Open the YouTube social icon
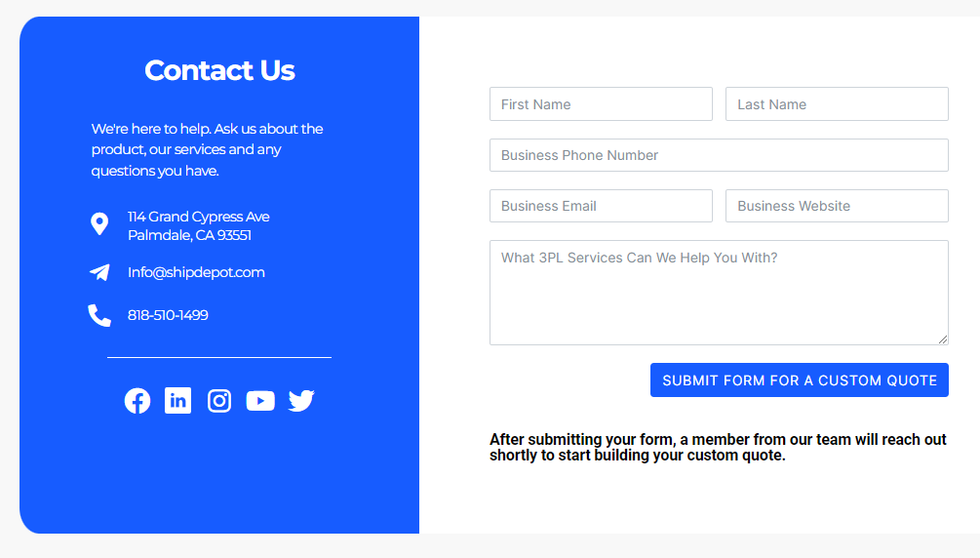The height and width of the screenshot is (558, 980). [x=260, y=401]
